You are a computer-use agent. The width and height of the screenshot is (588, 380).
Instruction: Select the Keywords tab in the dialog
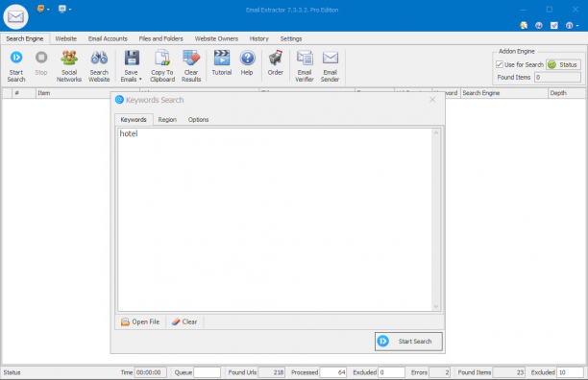click(x=134, y=119)
